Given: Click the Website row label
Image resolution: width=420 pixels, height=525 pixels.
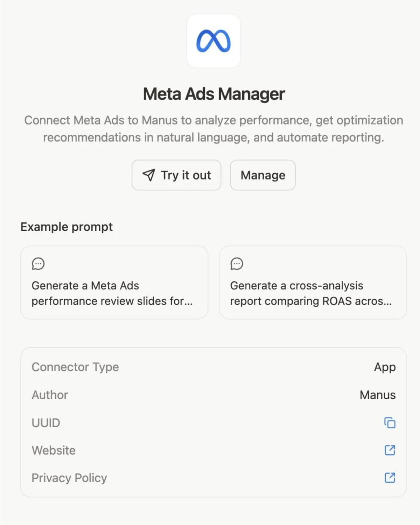Looking at the screenshot, I should pyautogui.click(x=53, y=450).
